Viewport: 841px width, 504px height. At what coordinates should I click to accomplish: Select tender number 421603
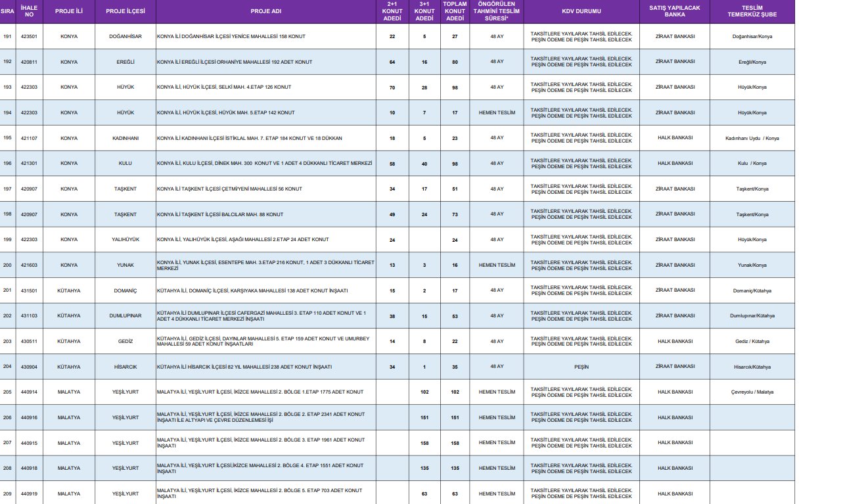click(29, 265)
